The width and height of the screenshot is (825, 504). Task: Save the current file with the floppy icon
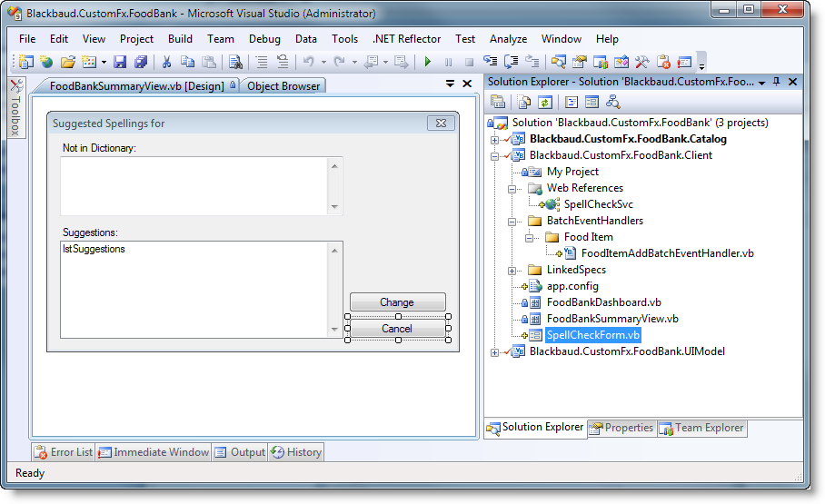120,62
